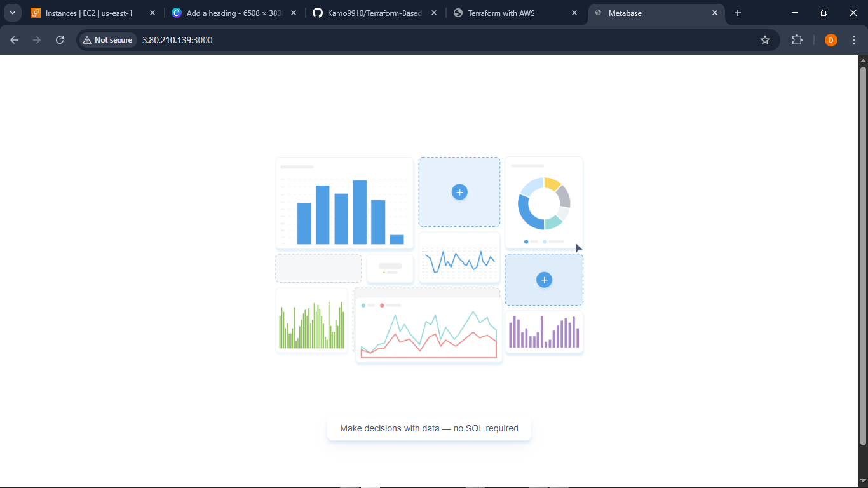Click the donut chart illustration
This screenshot has width=868, height=488.
(x=544, y=203)
